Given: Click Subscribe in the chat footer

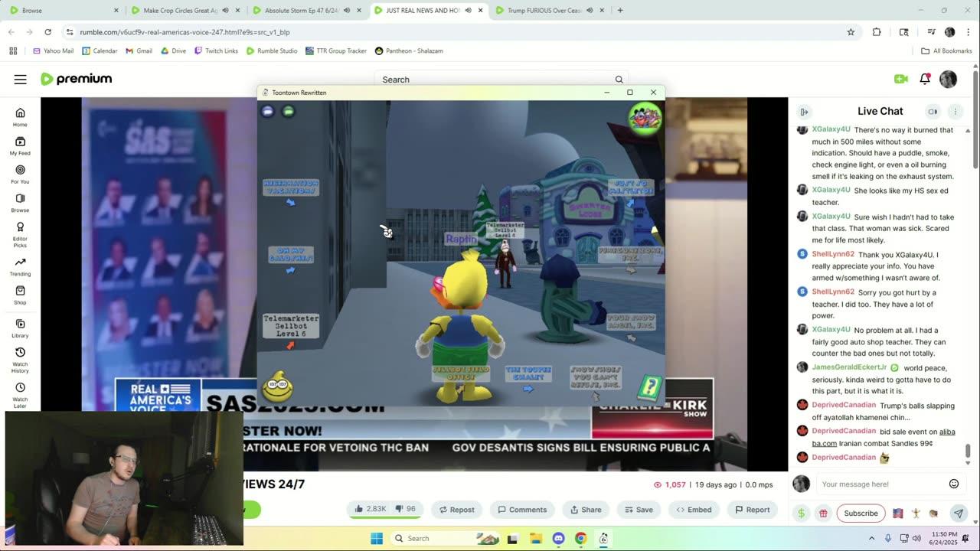Looking at the screenshot, I should click(x=861, y=514).
